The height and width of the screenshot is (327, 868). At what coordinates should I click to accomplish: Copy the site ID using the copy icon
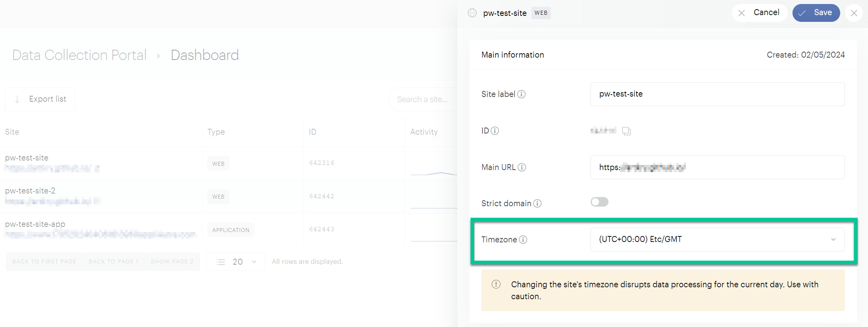tap(627, 131)
